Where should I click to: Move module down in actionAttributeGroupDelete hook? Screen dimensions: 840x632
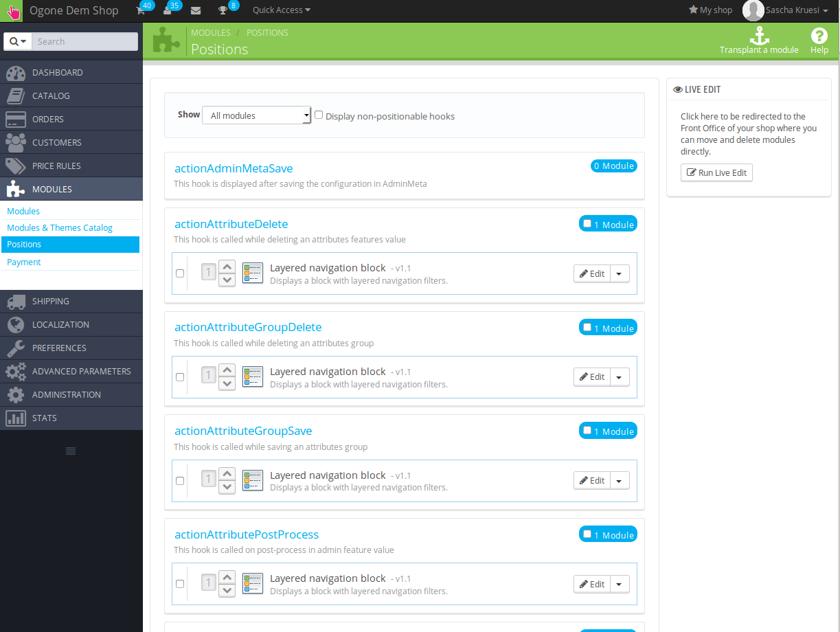tap(227, 384)
